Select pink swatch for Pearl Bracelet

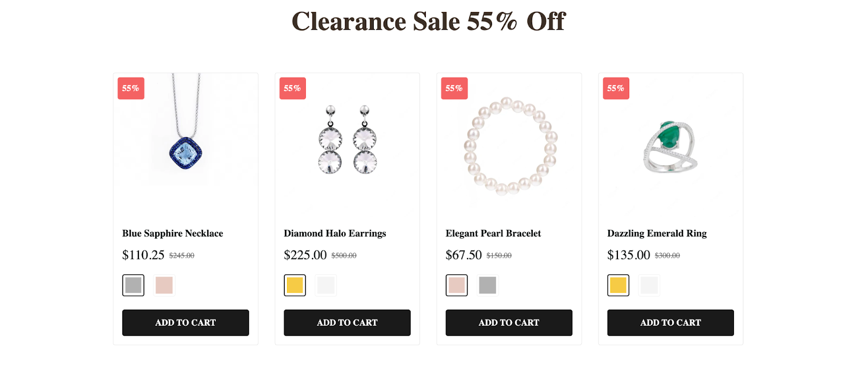pos(456,285)
